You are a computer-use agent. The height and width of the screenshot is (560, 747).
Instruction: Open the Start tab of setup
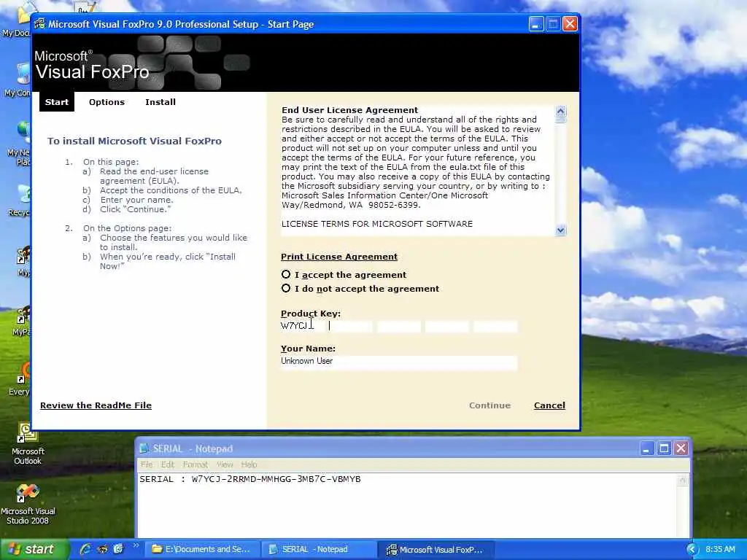pyautogui.click(x=57, y=102)
